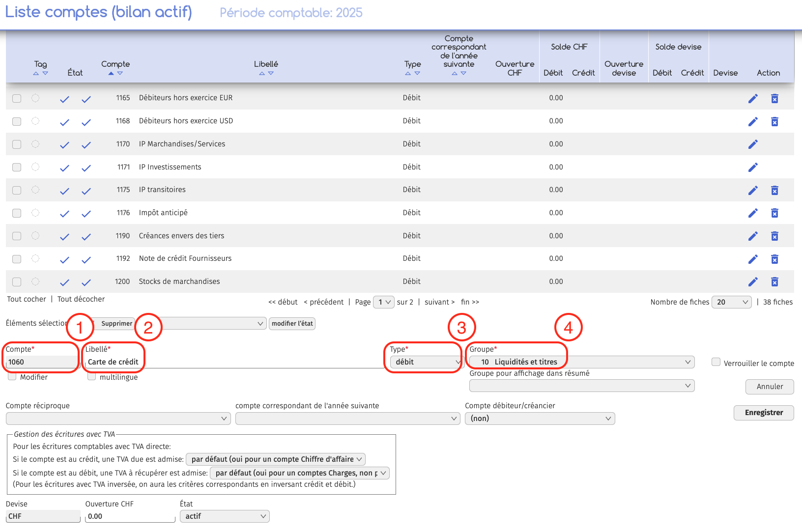Go to next page via suivant link

[439, 302]
